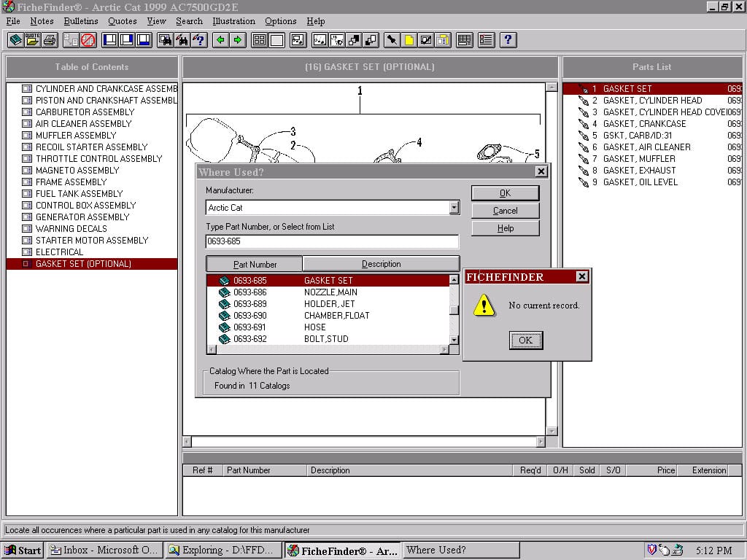Click the book icon beside 0693-686

(225, 292)
